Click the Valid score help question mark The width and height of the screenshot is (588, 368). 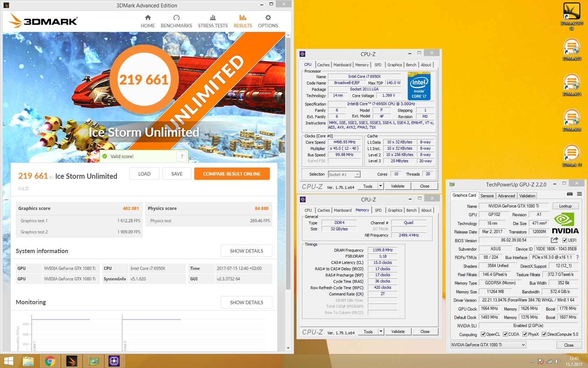[x=182, y=156]
